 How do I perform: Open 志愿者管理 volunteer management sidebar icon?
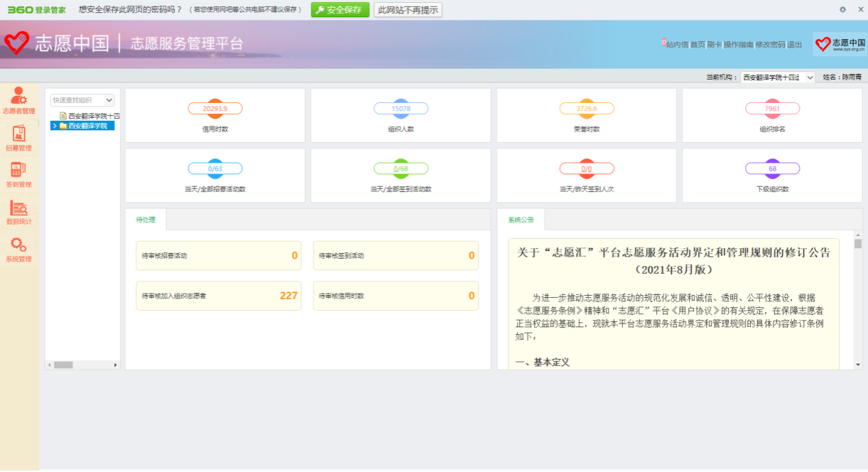[x=19, y=97]
